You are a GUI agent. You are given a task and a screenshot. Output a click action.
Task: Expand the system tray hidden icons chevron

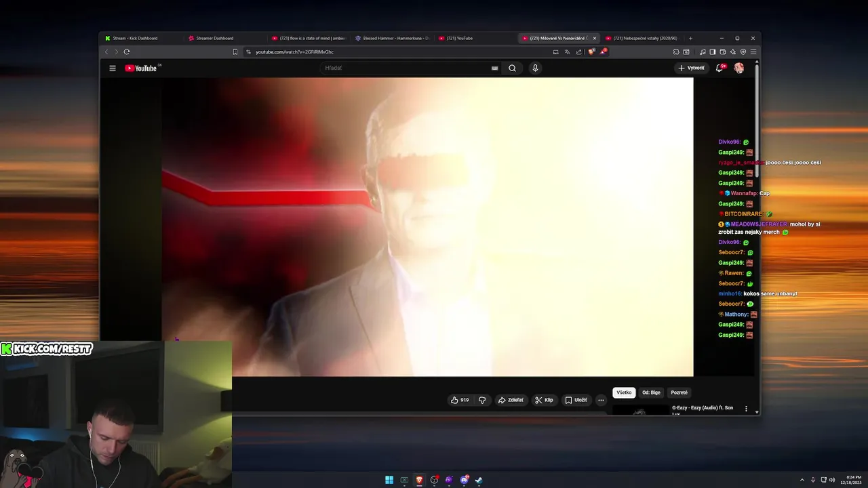802,480
